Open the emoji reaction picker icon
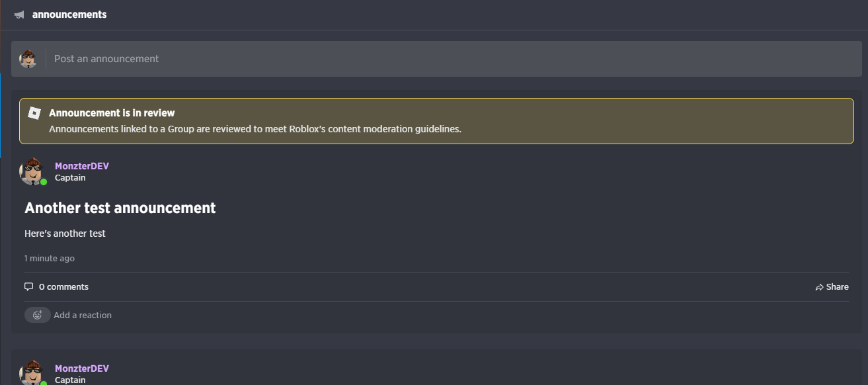Viewport: 868px width, 385px height. pos(38,315)
